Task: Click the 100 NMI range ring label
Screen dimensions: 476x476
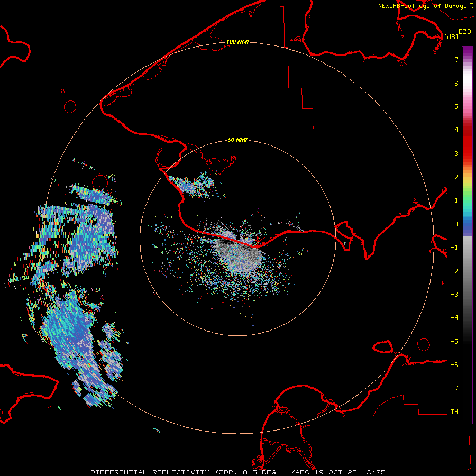Action: pos(237,42)
